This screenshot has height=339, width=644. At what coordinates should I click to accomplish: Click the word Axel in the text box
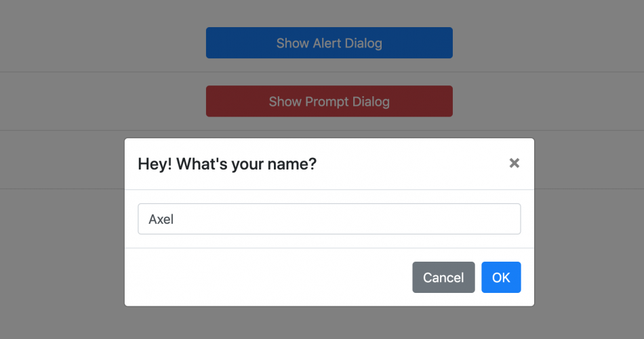(161, 219)
